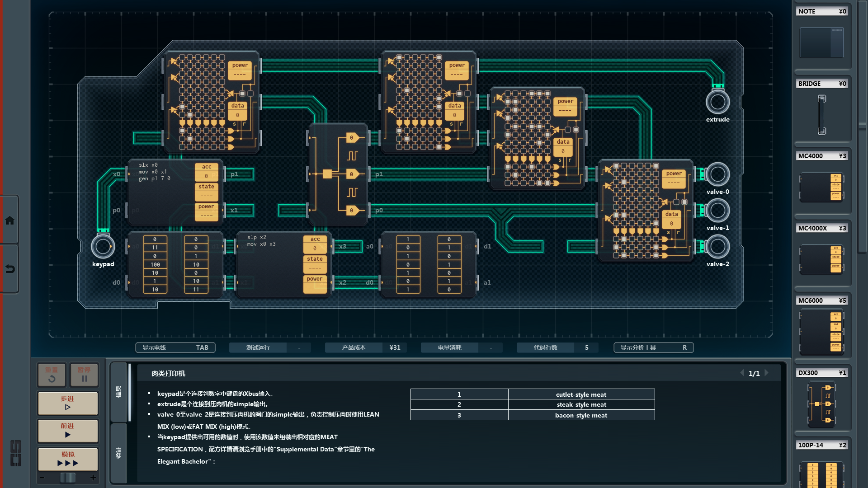Go to next page arrow beside 1/1
The height and width of the screenshot is (488, 868).
767,373
